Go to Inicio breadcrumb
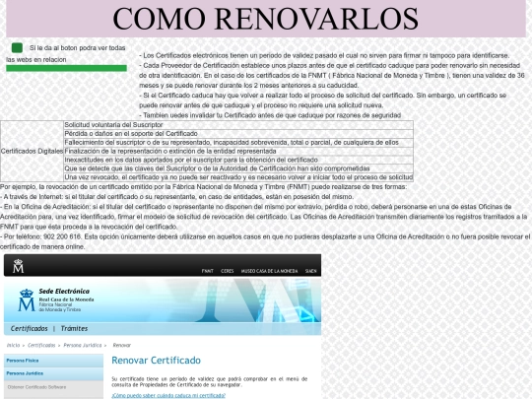532x399 pixels. (x=13, y=345)
